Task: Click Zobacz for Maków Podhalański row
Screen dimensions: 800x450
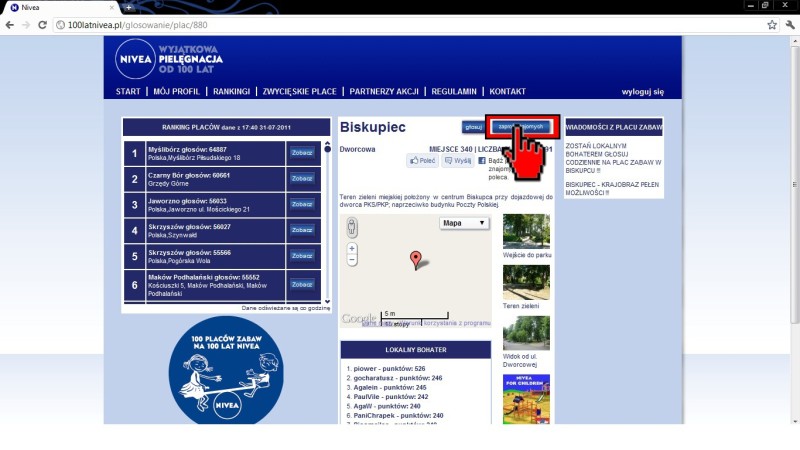Action: tap(302, 285)
